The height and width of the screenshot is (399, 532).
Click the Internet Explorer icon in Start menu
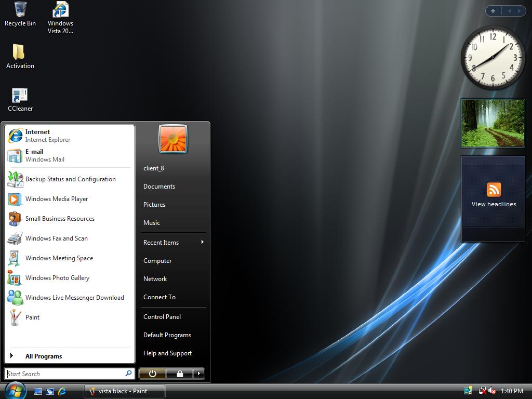pos(15,136)
